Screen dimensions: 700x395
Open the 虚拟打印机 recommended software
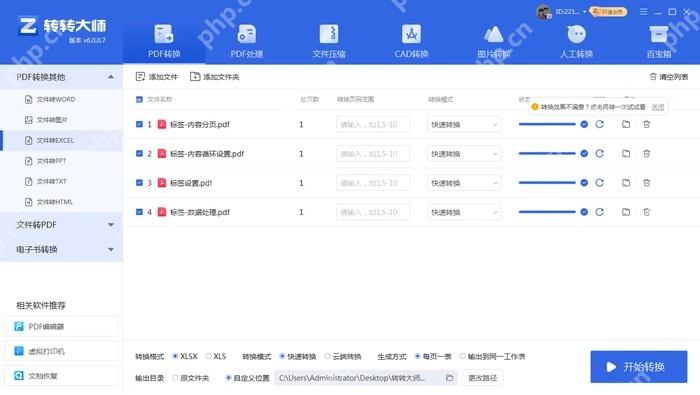[62, 351]
